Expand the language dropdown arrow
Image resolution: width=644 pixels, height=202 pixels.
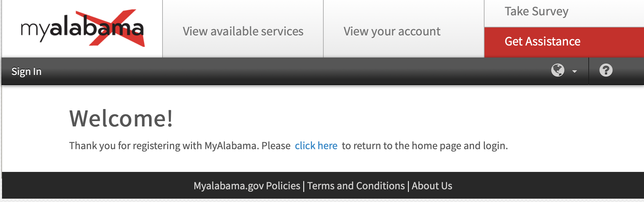coord(575,71)
